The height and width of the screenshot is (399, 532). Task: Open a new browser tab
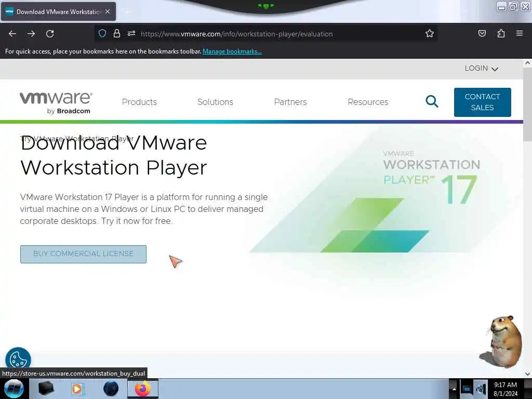point(127,11)
